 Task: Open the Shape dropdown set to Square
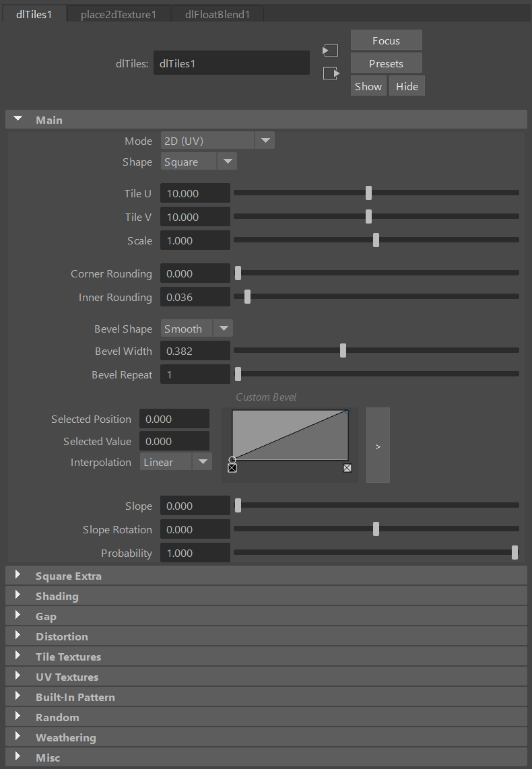pos(227,162)
